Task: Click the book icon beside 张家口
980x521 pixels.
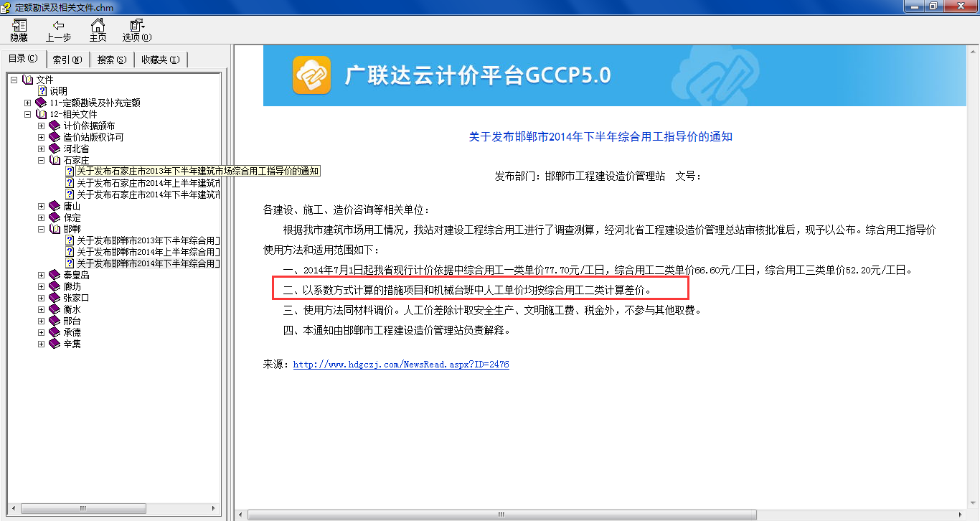Action: point(55,298)
